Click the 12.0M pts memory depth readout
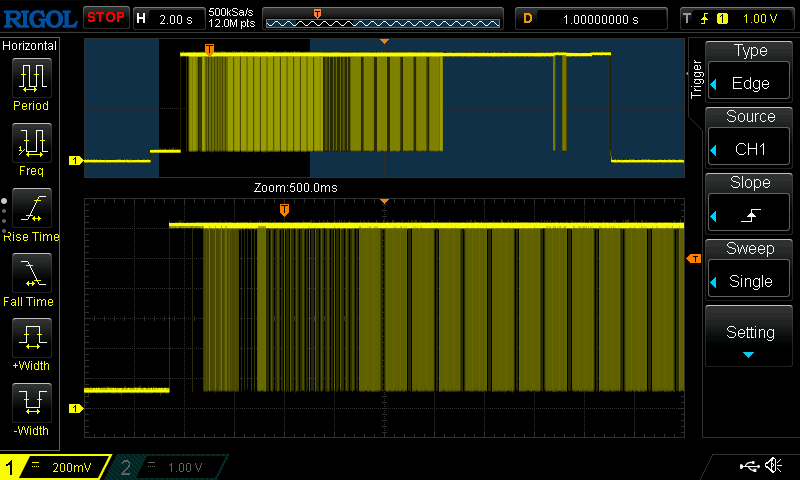The width and height of the screenshot is (800, 480). tap(231, 23)
